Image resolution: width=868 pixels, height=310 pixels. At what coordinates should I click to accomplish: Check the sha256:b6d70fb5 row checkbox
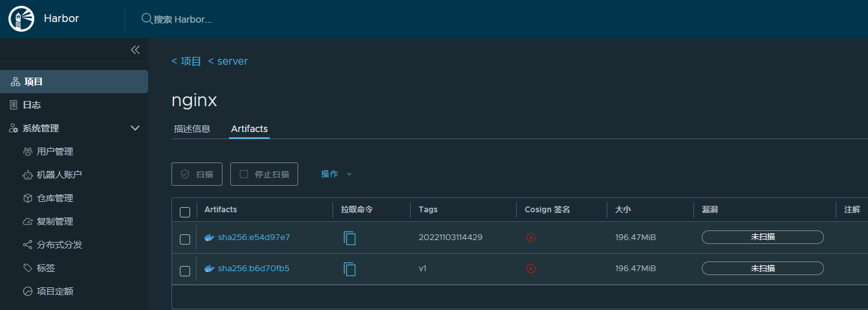pos(185,271)
